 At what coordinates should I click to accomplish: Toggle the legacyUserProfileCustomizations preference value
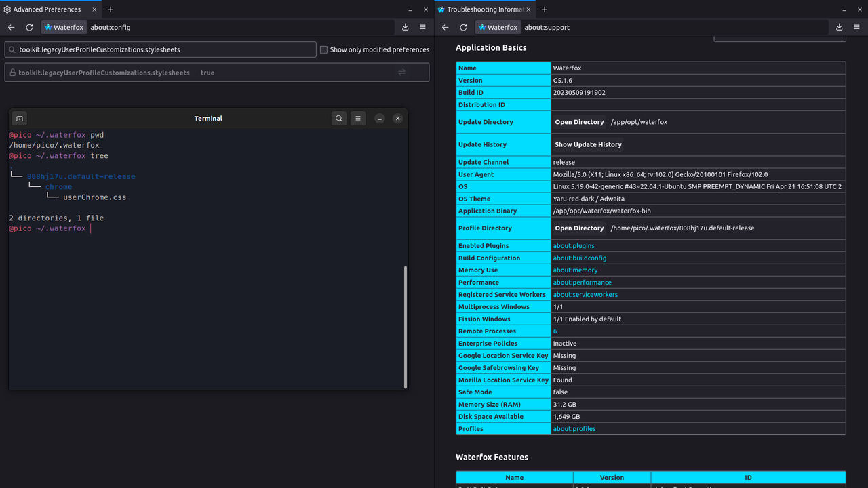[x=401, y=73]
